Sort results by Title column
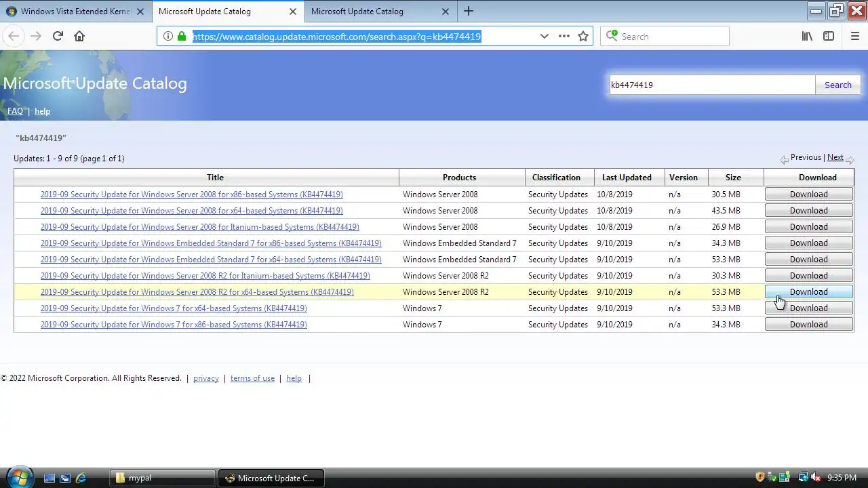 pyautogui.click(x=215, y=178)
